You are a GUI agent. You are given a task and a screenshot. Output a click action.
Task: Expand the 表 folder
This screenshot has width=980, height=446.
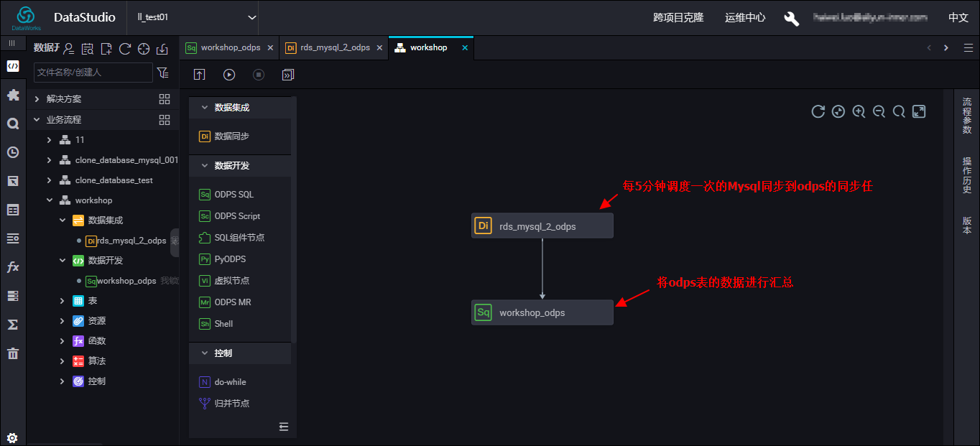tap(63, 301)
